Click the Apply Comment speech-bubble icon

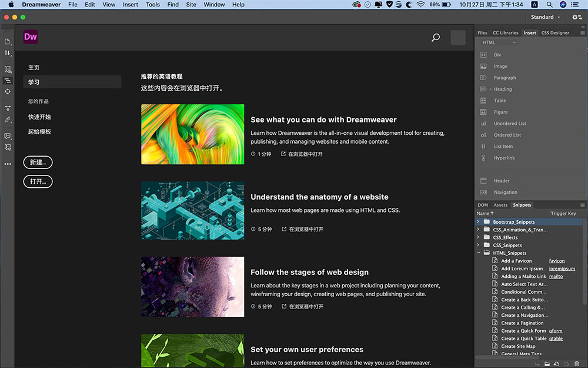click(x=8, y=136)
